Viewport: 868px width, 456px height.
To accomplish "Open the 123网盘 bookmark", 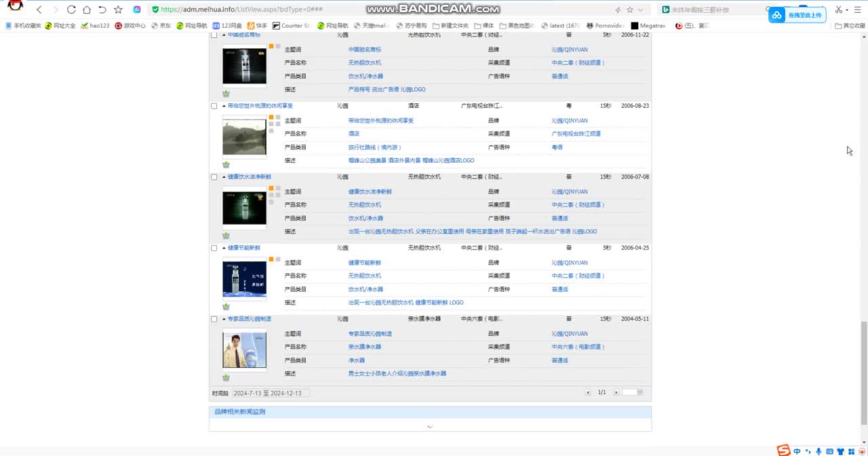I will click(227, 26).
